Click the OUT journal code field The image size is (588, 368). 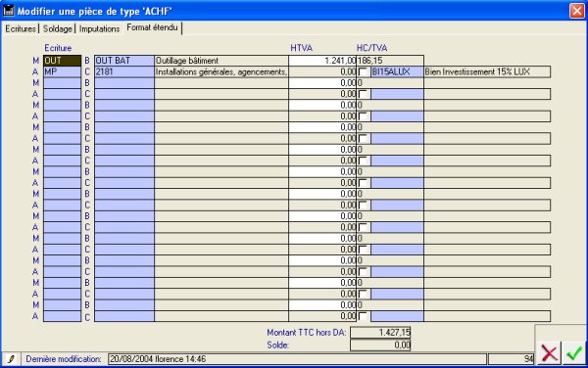click(x=63, y=61)
